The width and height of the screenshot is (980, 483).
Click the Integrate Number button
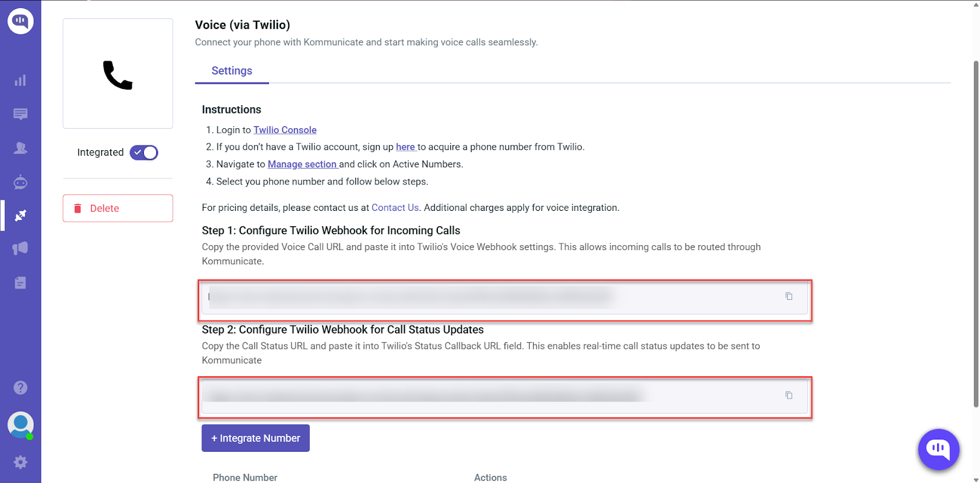coord(255,438)
